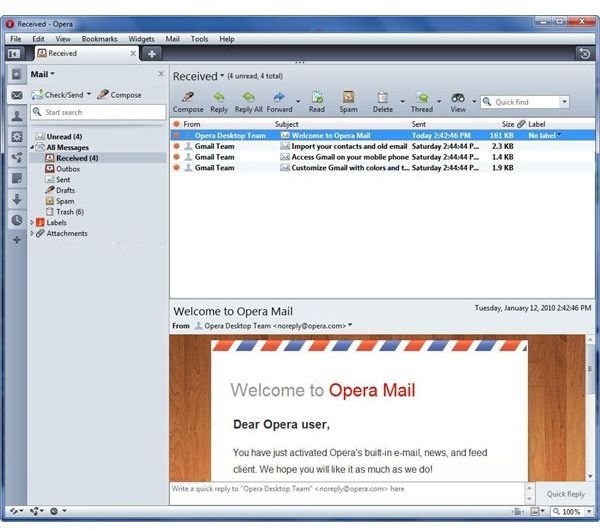Click the Thread toolbar icon
The height and width of the screenshot is (530, 600).
[x=422, y=97]
